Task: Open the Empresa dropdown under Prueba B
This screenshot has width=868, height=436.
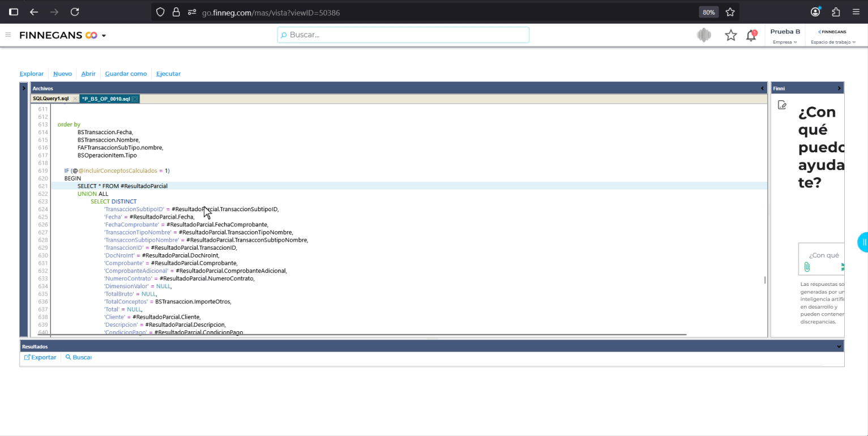Action: pos(785,42)
